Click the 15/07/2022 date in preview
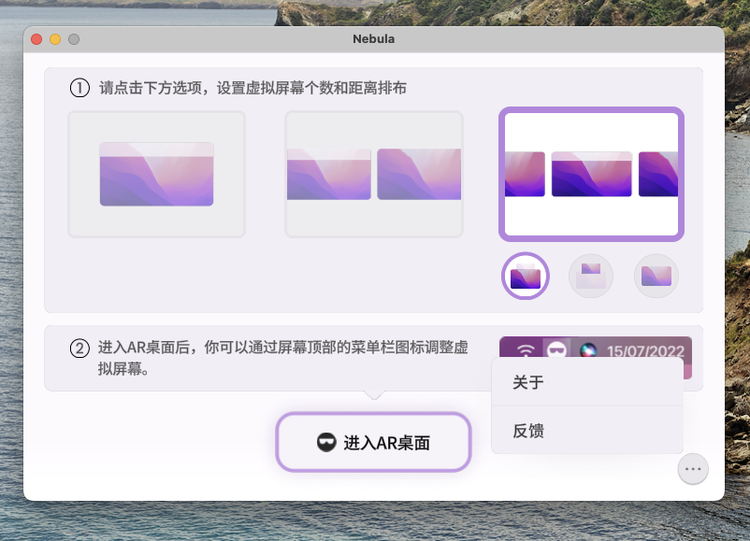750x541 pixels. (645, 352)
